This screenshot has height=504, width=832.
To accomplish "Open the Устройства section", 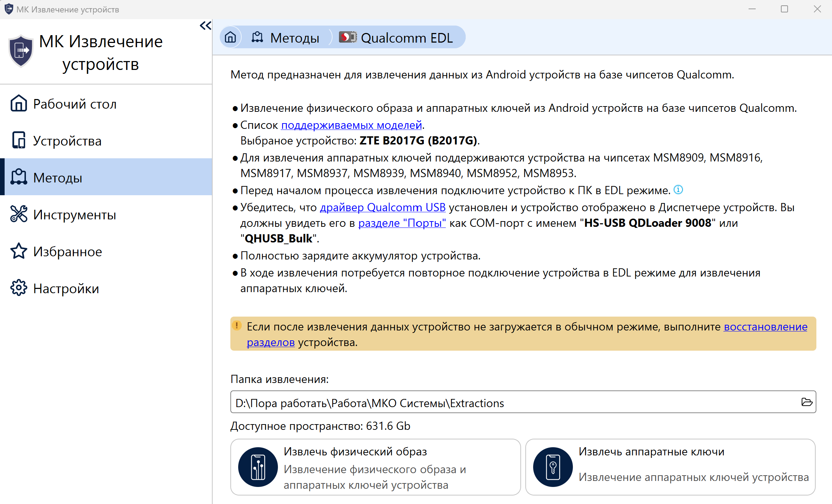I will click(106, 141).
